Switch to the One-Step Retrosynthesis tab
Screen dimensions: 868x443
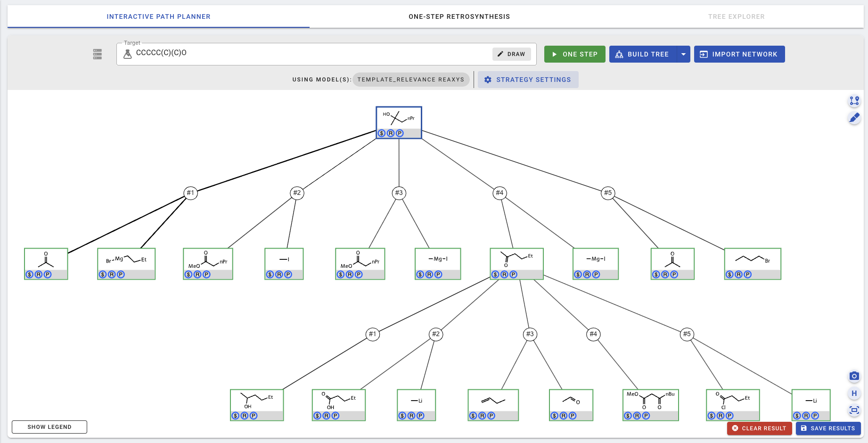(459, 16)
